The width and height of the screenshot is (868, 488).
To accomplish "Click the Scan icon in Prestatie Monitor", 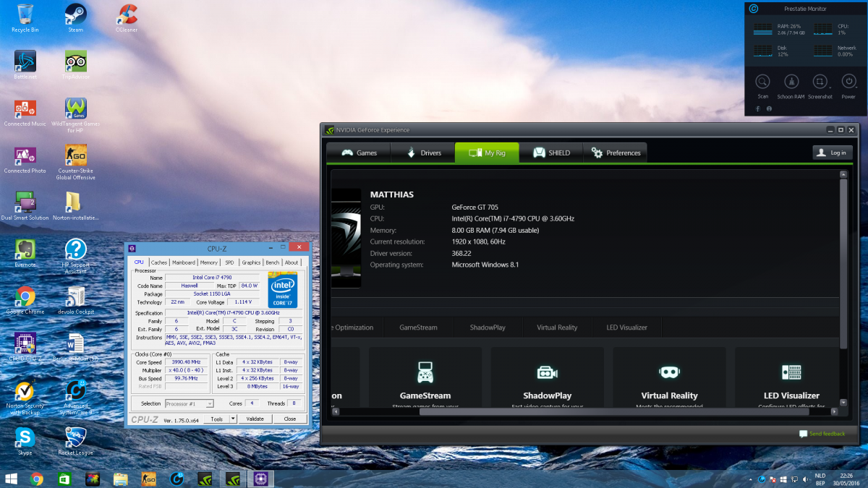I will click(x=762, y=82).
